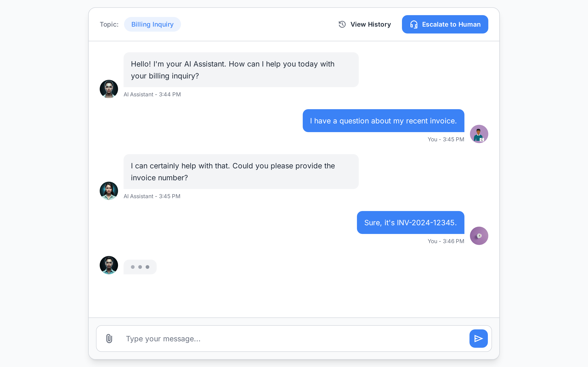
Task: Select the Billing Inquiry topic pill
Action: [x=152, y=24]
